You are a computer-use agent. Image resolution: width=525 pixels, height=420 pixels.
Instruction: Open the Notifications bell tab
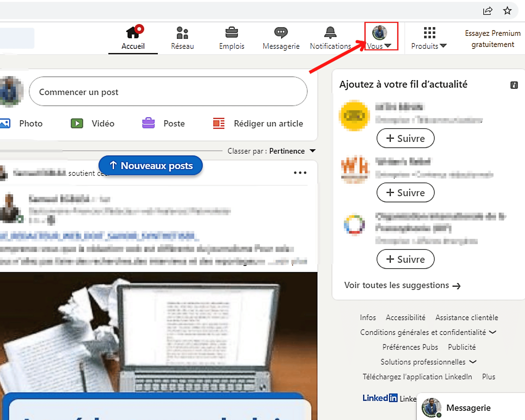330,38
